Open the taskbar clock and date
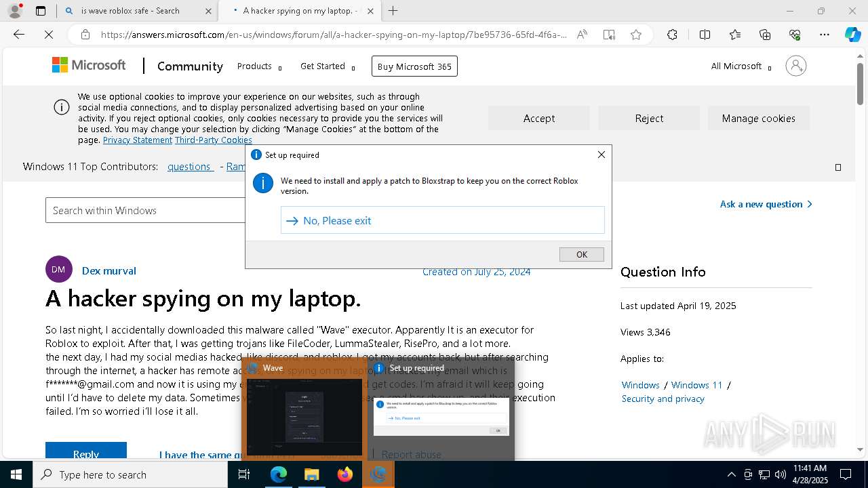Viewport: 868px width, 488px height. coord(810,474)
